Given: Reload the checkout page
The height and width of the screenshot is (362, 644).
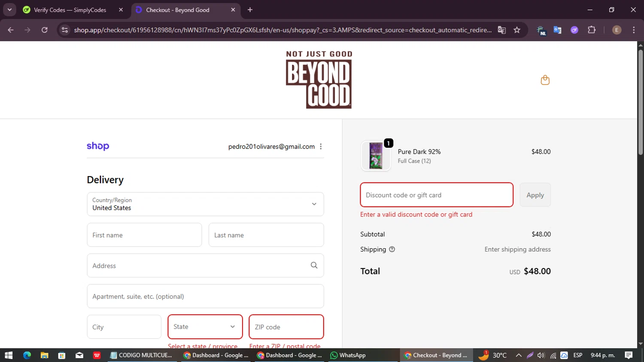Looking at the screenshot, I should tap(45, 30).
